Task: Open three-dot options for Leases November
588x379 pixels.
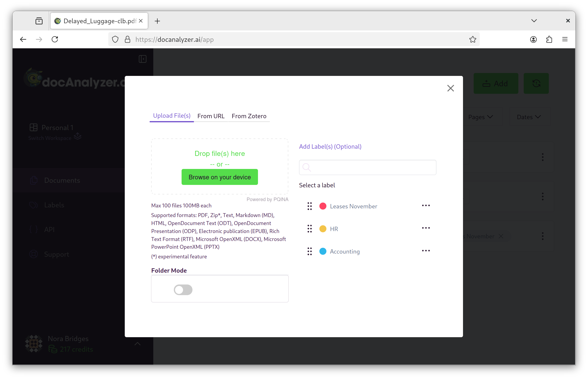Action: tap(426, 205)
